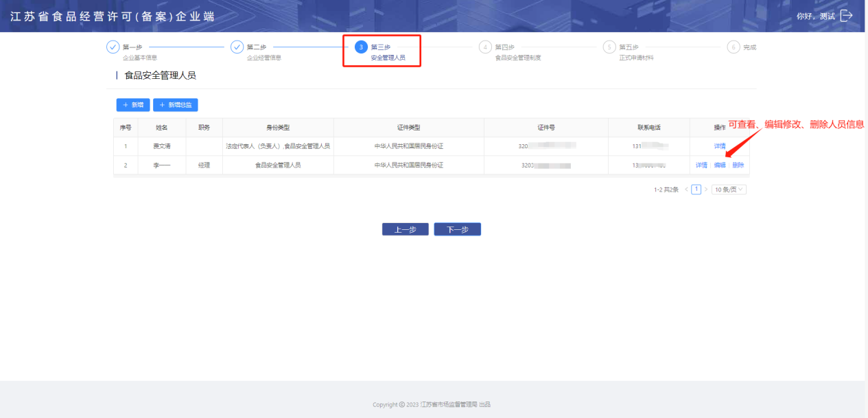Click the 新增 add button
868x418 pixels.
(133, 105)
